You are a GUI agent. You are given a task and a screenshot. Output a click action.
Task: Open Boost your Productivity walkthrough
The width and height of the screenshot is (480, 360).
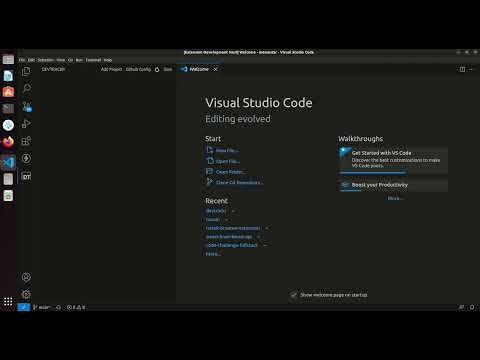(x=393, y=185)
